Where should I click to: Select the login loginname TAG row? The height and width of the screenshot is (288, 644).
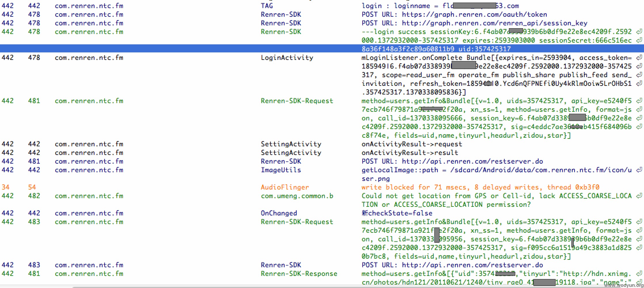point(322,6)
